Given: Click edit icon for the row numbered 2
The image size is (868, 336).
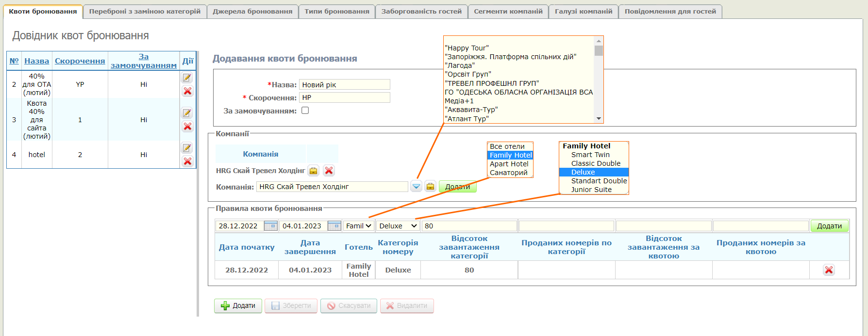Looking at the screenshot, I should (x=187, y=78).
